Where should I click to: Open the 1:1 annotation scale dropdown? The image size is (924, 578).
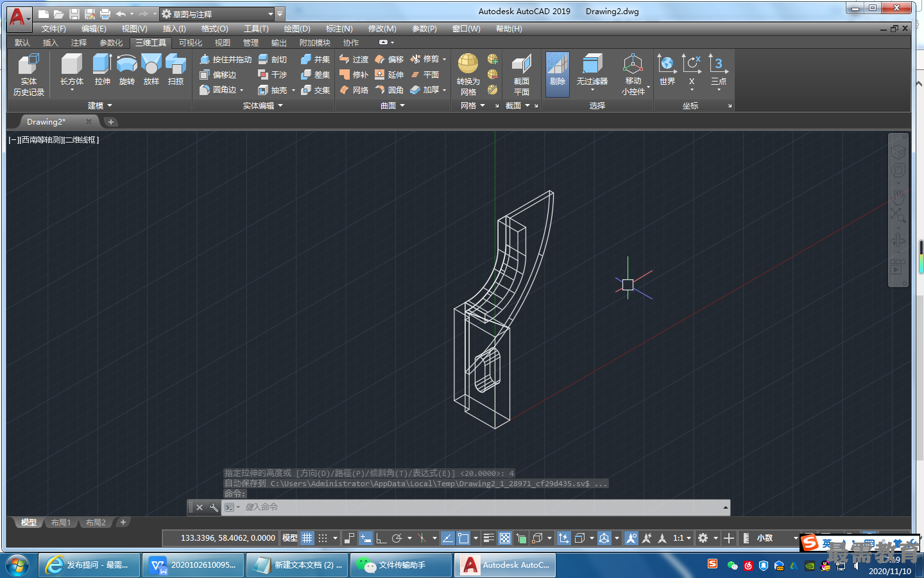[682, 538]
